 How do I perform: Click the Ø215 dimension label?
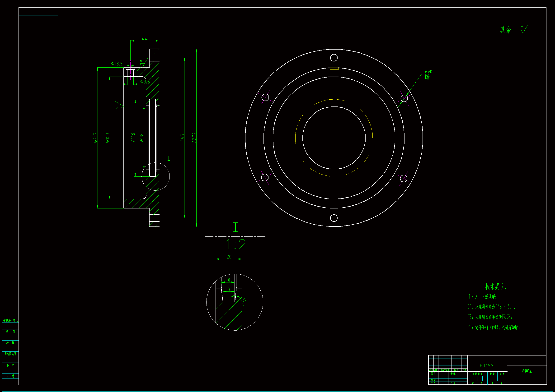click(95, 138)
